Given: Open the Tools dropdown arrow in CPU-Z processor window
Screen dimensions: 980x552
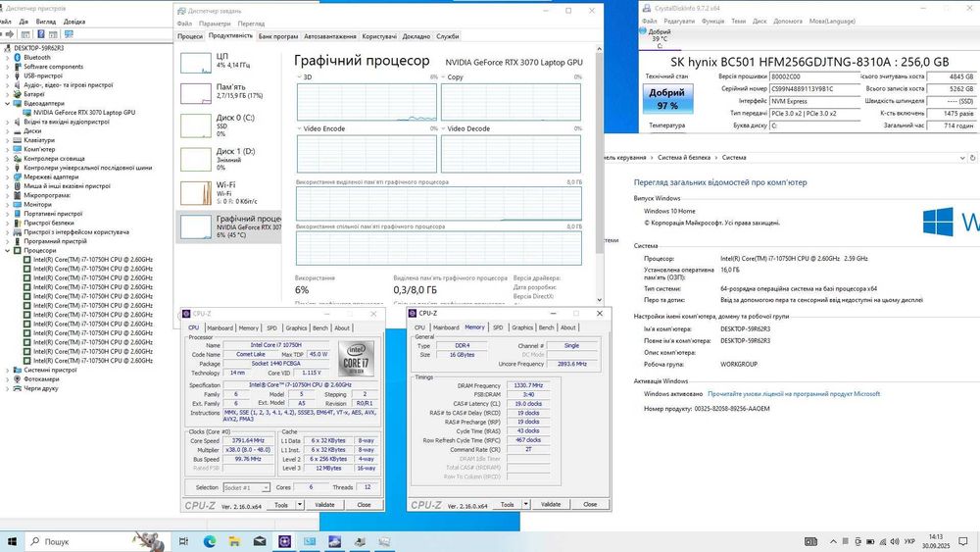Looking at the screenshot, I should (300, 505).
